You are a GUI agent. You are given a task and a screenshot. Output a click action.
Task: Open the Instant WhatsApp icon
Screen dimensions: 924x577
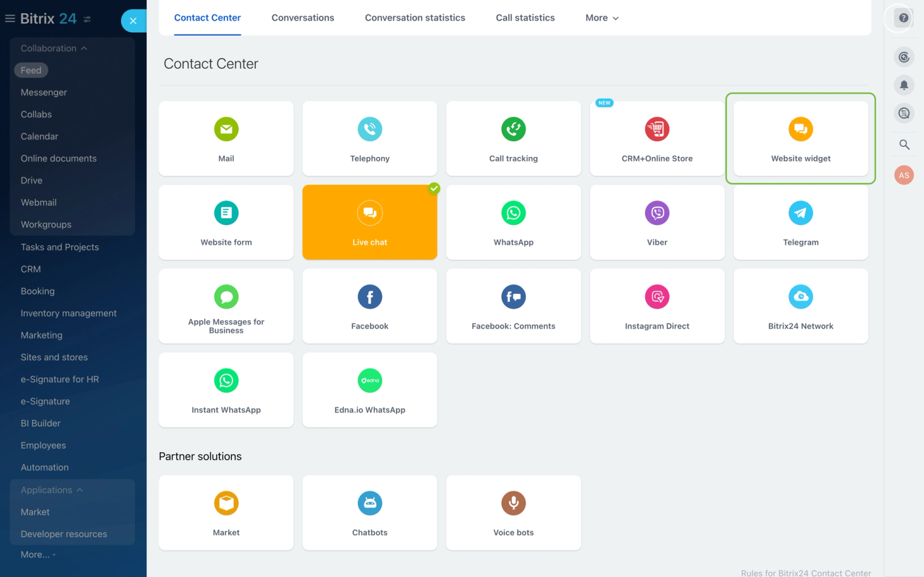pyautogui.click(x=226, y=381)
